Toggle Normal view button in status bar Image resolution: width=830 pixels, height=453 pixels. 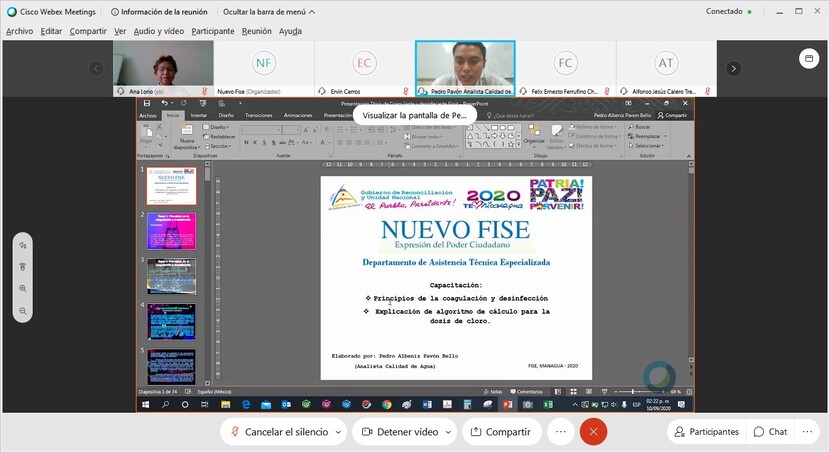click(x=558, y=392)
